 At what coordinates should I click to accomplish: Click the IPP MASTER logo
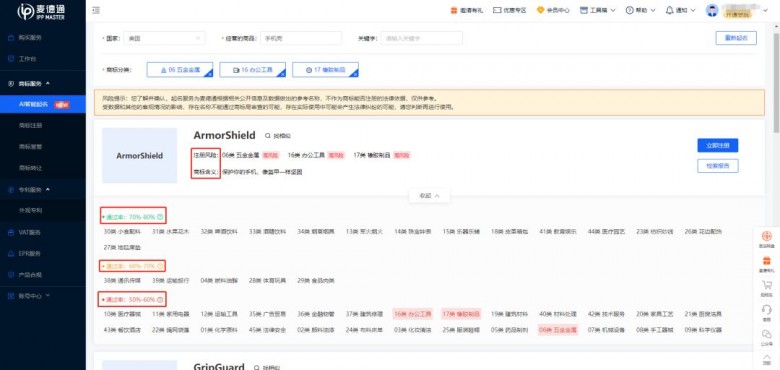click(42, 11)
